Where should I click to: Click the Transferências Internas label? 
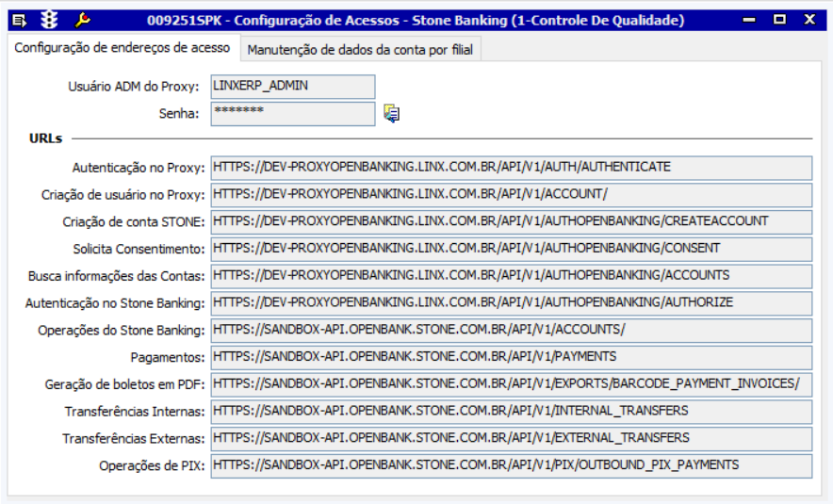coord(135,412)
